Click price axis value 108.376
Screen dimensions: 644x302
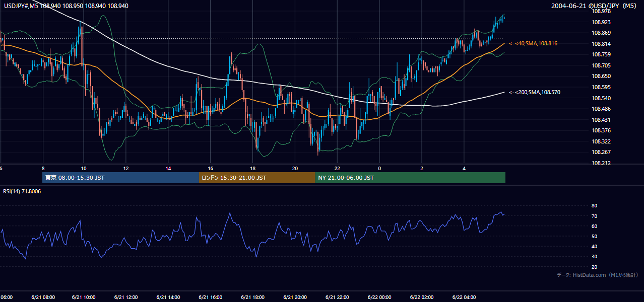tap(602, 131)
